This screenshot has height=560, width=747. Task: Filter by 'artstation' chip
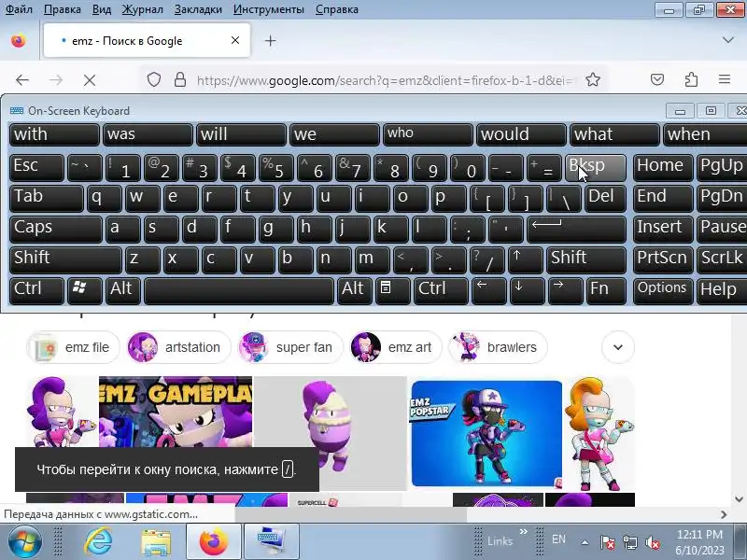click(178, 347)
